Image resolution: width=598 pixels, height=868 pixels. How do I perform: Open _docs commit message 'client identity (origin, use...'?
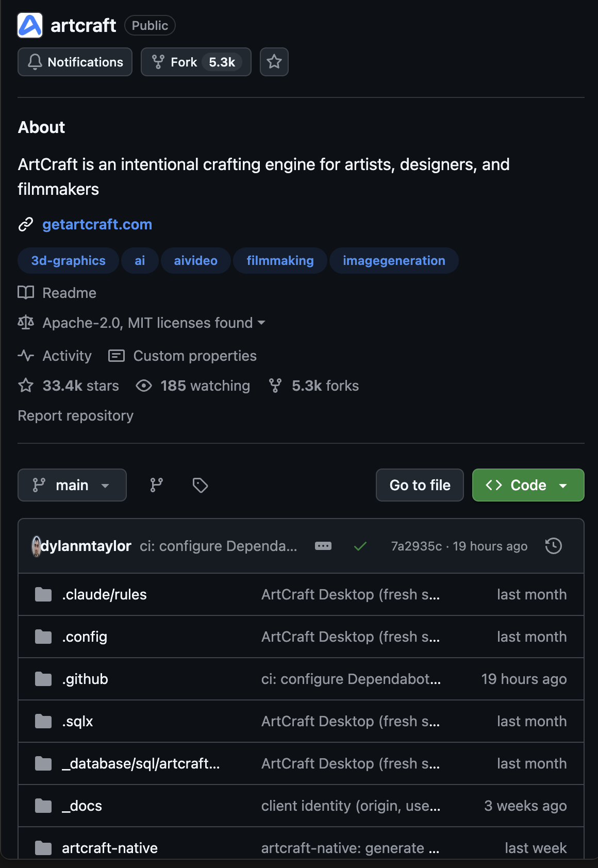351,806
